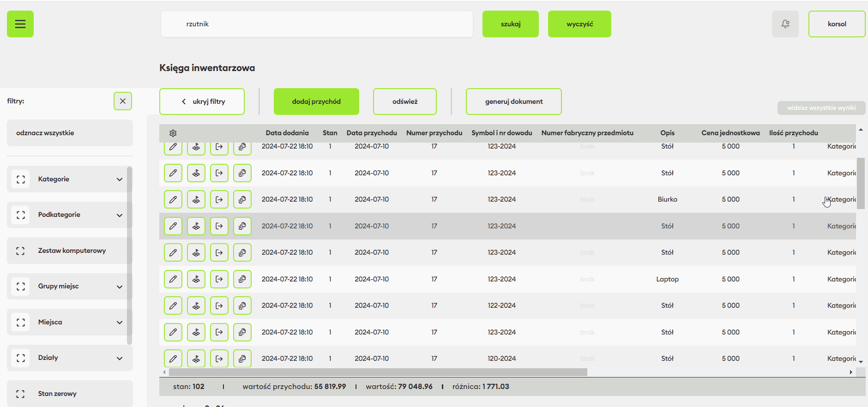This screenshot has width=868, height=407.
Task: Open the hamburger main menu
Action: (20, 24)
